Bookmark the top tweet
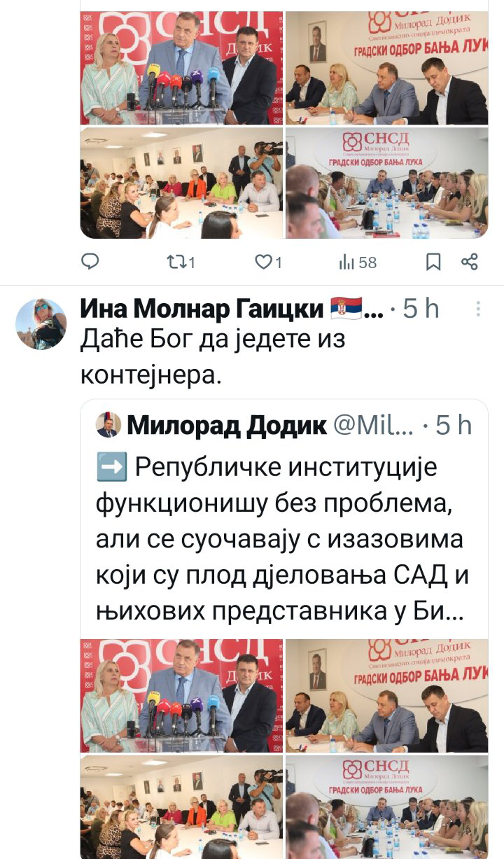 tap(433, 263)
